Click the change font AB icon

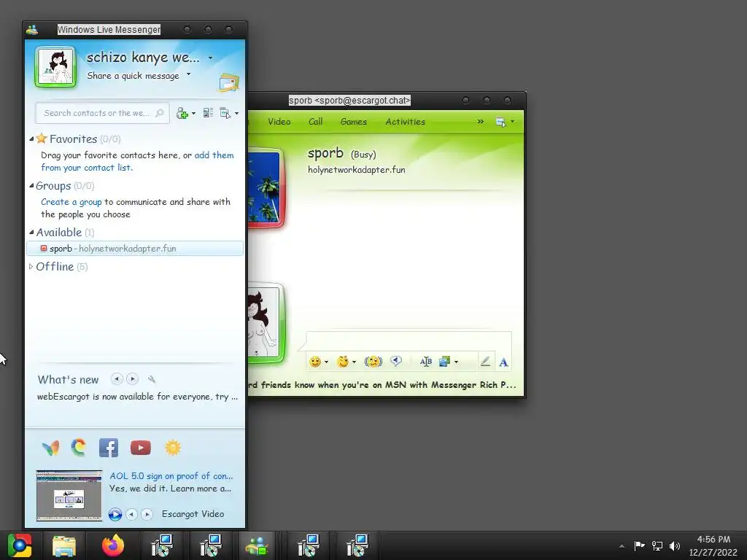[x=426, y=362]
